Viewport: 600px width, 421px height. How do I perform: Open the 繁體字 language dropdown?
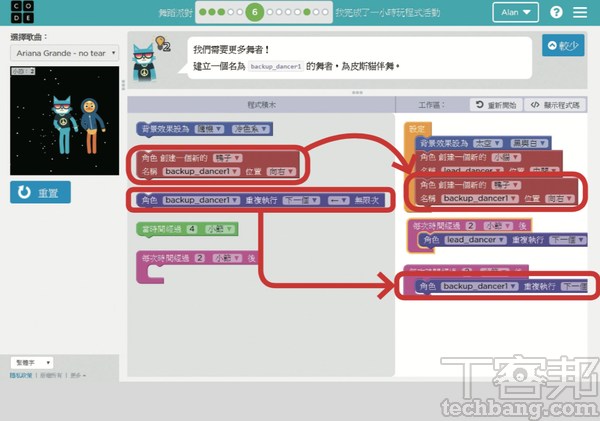[x=32, y=362]
